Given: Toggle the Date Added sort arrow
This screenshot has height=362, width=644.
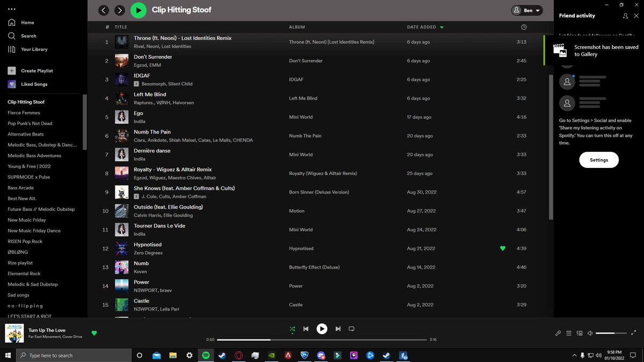Looking at the screenshot, I should (442, 27).
